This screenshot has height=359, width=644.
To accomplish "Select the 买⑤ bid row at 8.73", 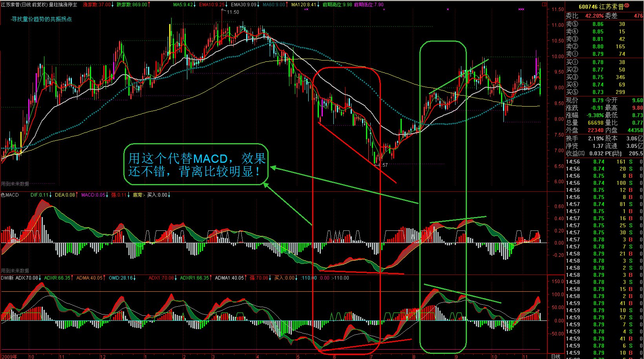I will click(x=604, y=92).
